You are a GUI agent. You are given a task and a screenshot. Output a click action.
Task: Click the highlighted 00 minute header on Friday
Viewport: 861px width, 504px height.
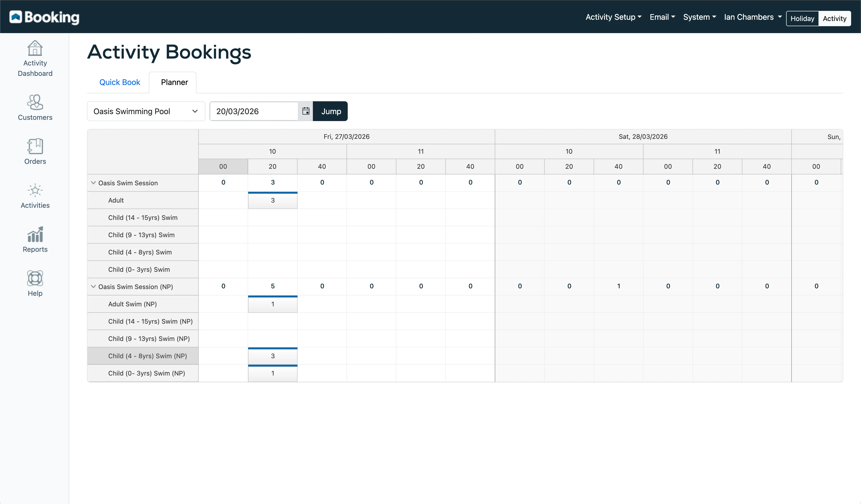[223, 167]
